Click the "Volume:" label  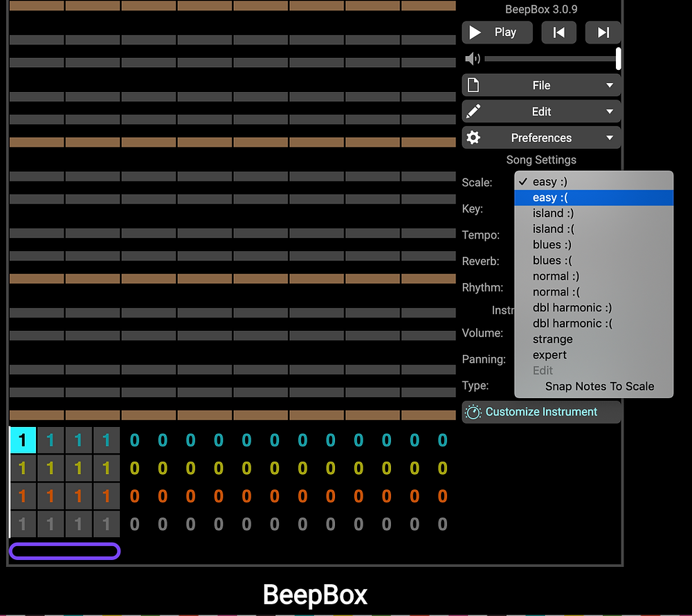pyautogui.click(x=482, y=333)
